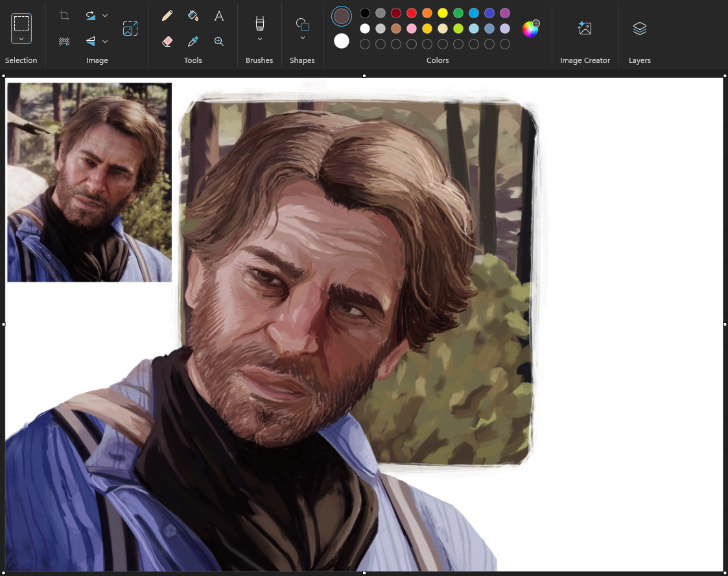Image resolution: width=728 pixels, height=576 pixels.
Task: Choose the red color swatch
Action: tap(412, 13)
